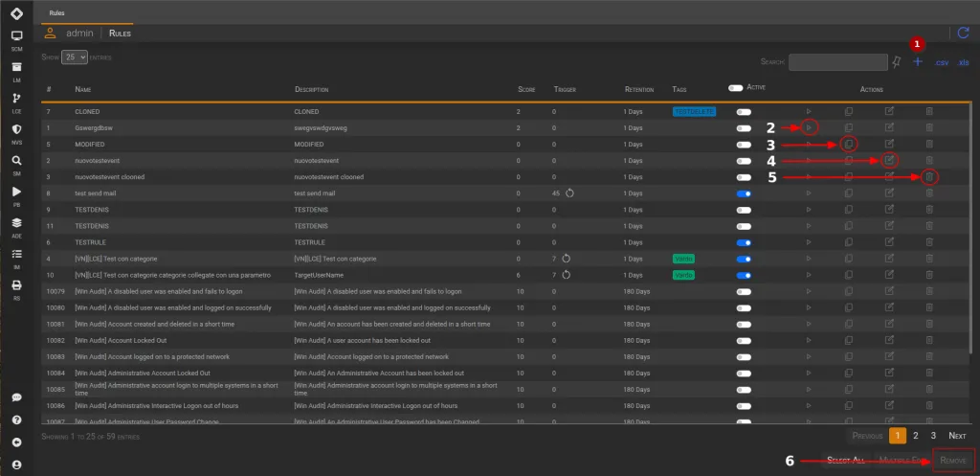Go to page 3 of the rules
Screen dimensions: 980x476
(933, 436)
